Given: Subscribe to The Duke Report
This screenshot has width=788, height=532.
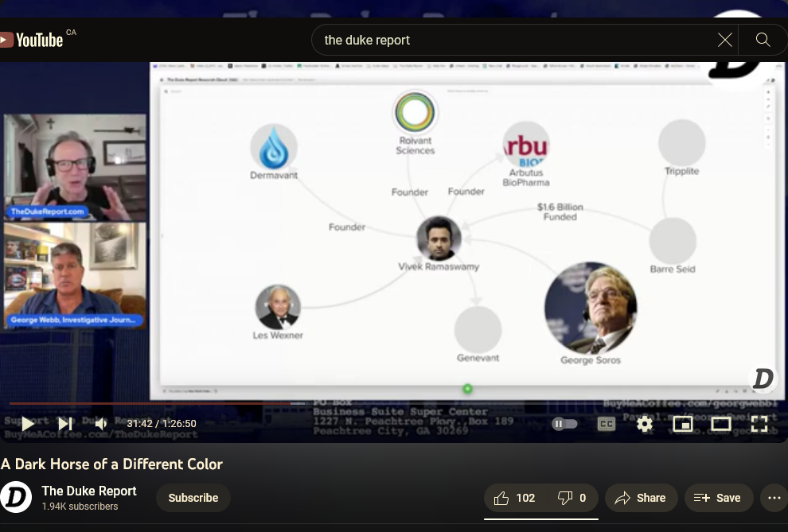Looking at the screenshot, I should pos(193,498).
